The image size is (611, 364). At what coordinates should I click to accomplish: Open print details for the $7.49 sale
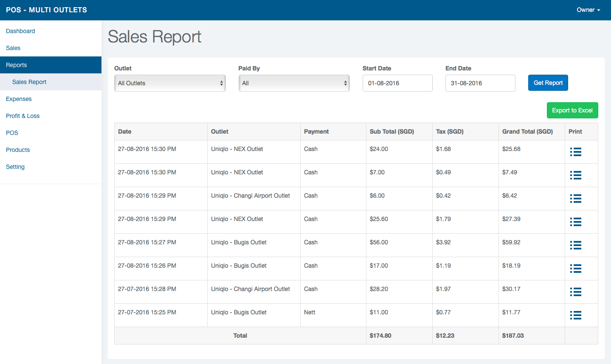click(x=575, y=175)
